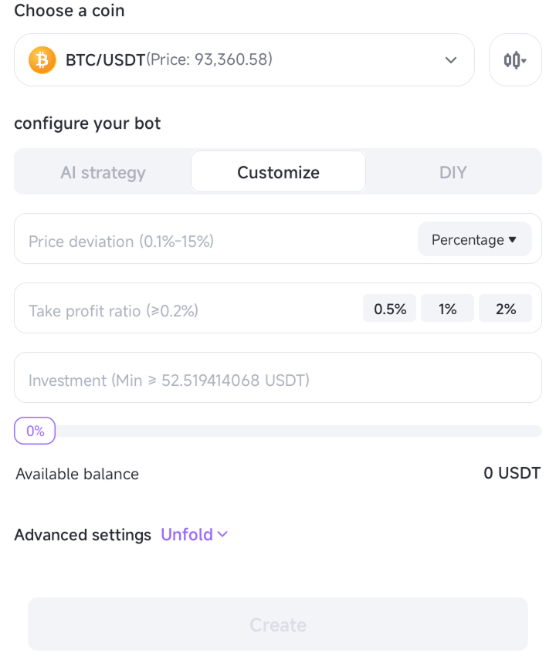Viewport: 556px width, 657px height.
Task: Choose the 2% take profit preset
Action: 505,309
